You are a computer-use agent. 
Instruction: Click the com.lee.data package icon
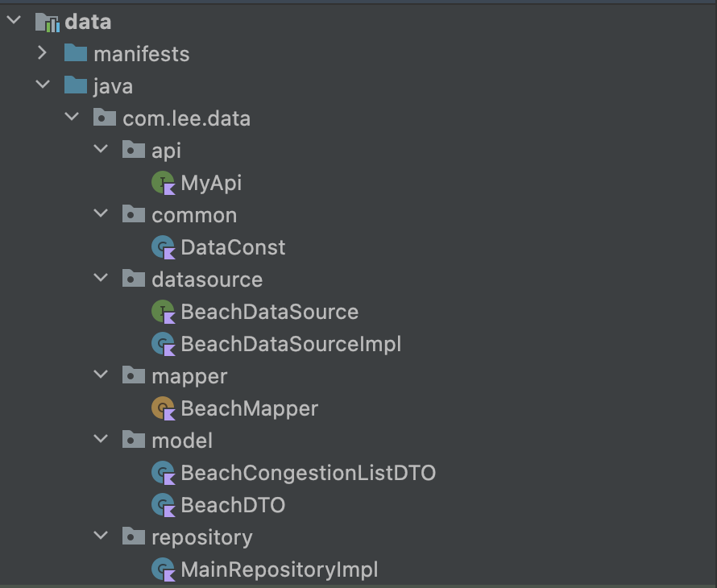tap(105, 118)
